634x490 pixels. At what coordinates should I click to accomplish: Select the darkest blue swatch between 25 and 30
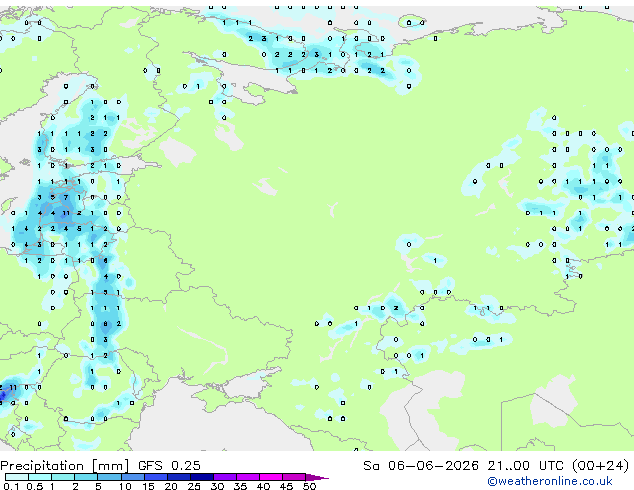202,477
